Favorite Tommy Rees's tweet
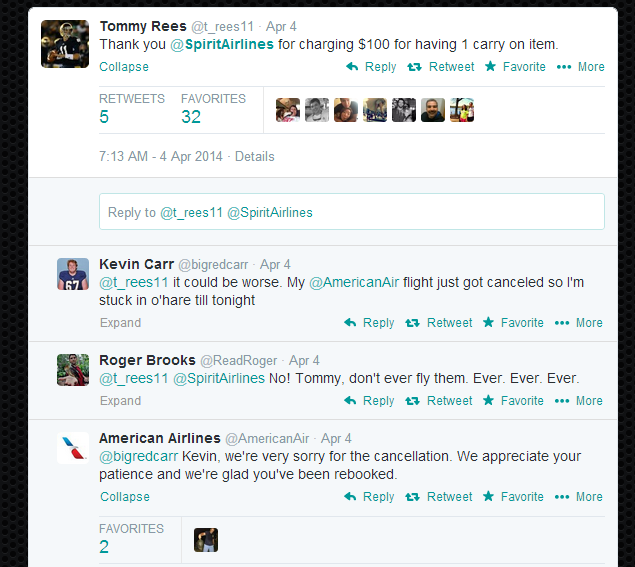The height and width of the screenshot is (567, 635). point(515,67)
